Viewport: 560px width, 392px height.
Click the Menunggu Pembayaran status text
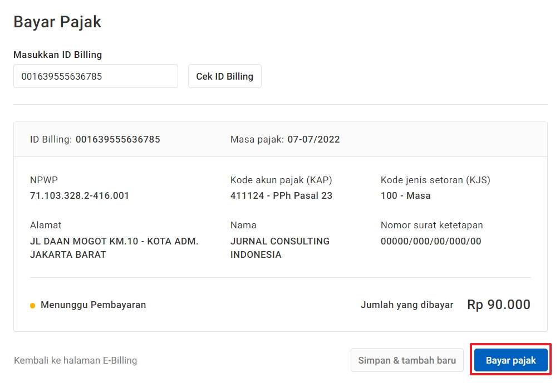[93, 305]
